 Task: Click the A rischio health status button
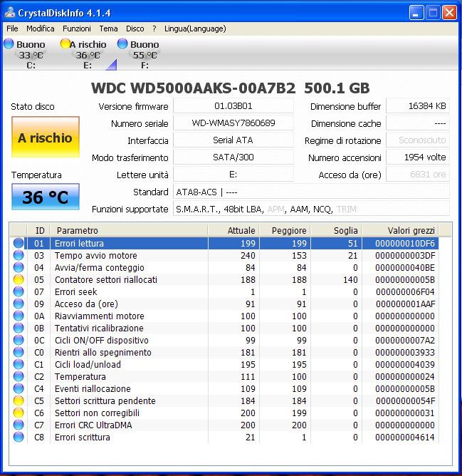pyautogui.click(x=46, y=137)
